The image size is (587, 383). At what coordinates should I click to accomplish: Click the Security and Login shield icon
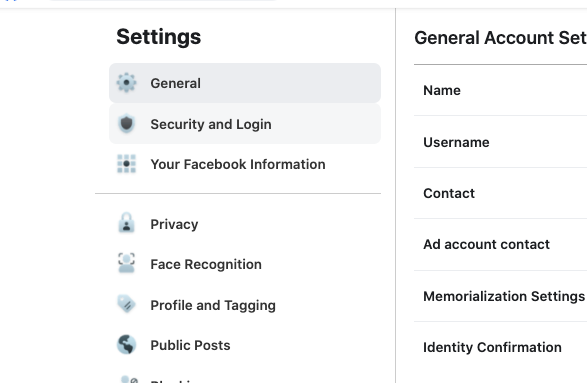[x=127, y=124]
